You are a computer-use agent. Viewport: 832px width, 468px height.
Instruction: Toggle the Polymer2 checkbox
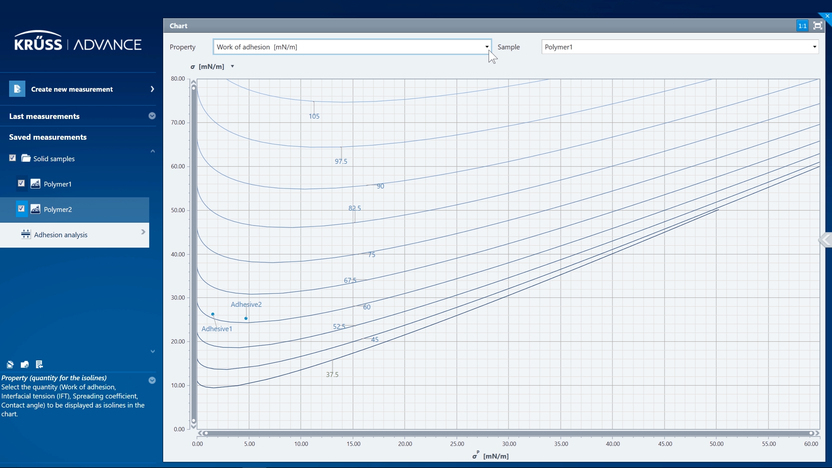coord(22,209)
